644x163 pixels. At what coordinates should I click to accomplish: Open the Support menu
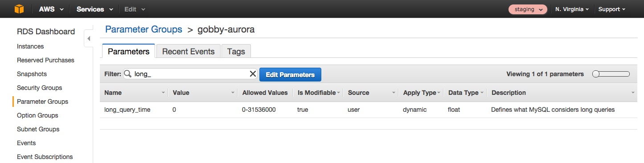[611, 9]
